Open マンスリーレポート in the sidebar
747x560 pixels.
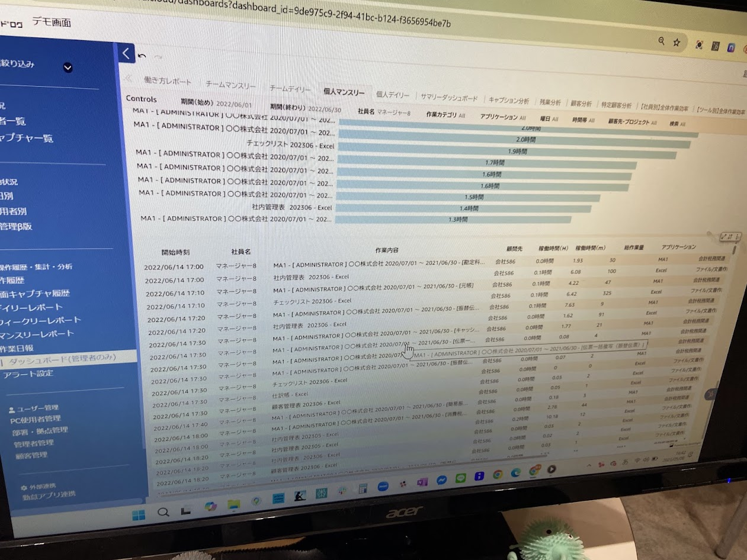37,334
